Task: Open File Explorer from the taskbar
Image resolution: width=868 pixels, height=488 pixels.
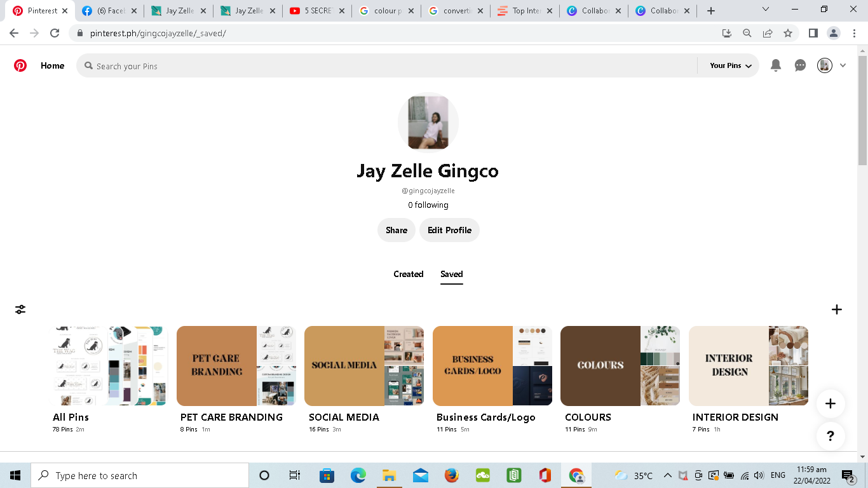Action: pos(390,475)
